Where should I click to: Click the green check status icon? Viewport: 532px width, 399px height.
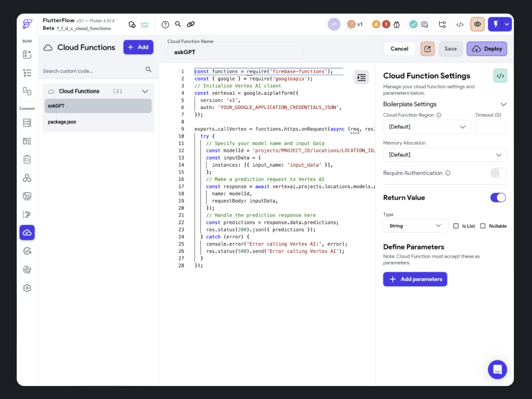click(413, 25)
